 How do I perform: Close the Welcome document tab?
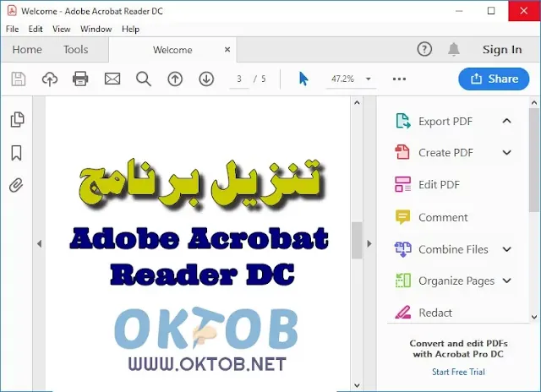tap(227, 50)
